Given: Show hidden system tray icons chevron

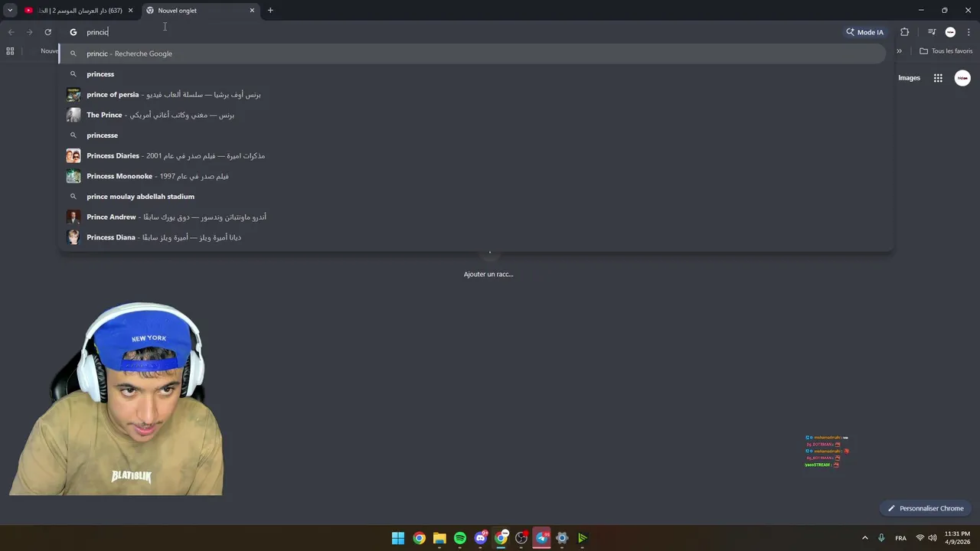Looking at the screenshot, I should (x=865, y=538).
